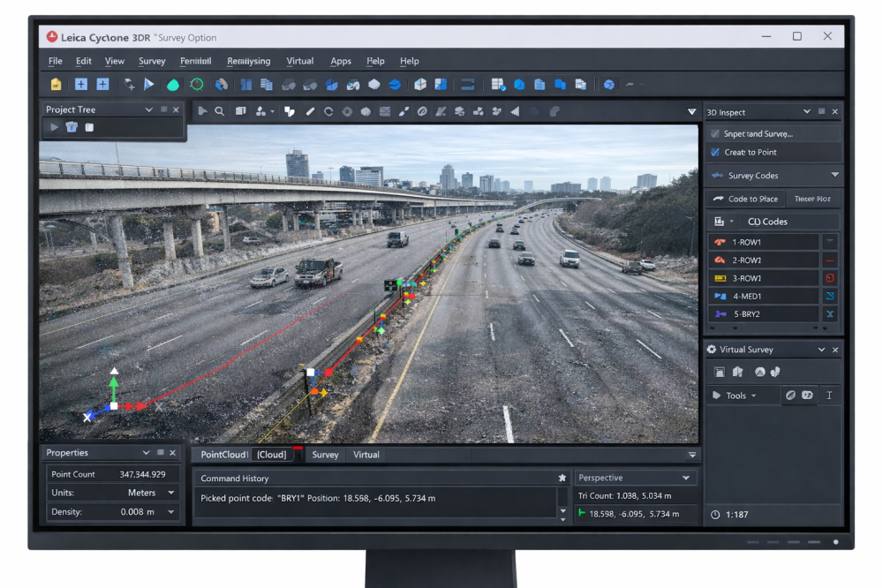
Task: Select the teal droplet icon in the toolbar
Action: click(x=173, y=85)
